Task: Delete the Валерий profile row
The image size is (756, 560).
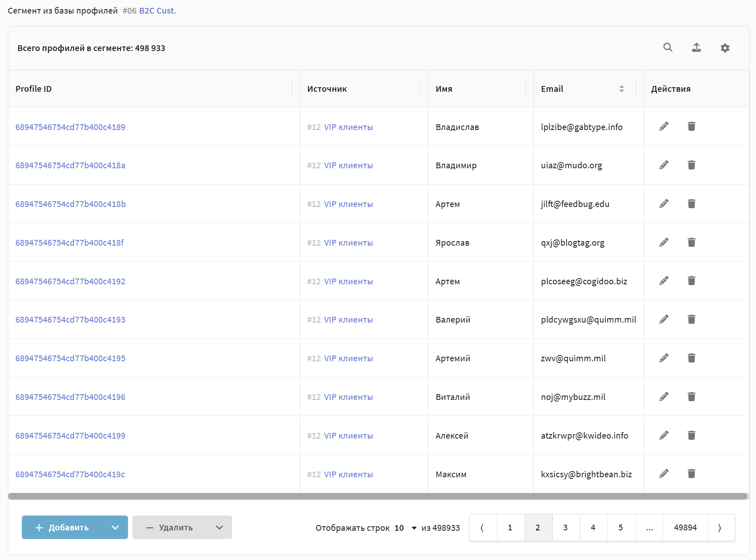Action: tap(691, 319)
